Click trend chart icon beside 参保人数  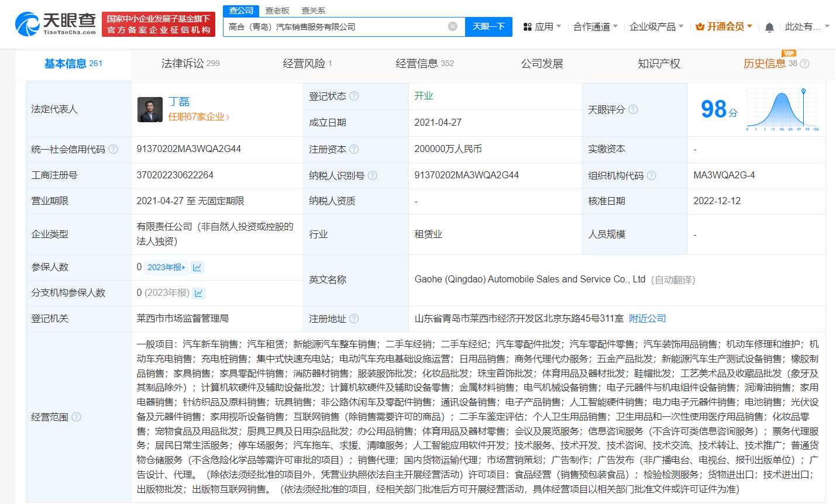tap(197, 267)
